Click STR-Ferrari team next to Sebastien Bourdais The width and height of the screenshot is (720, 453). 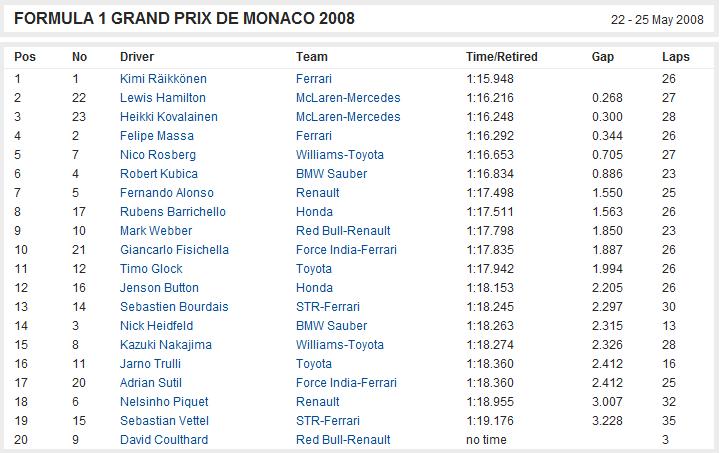[x=327, y=307]
